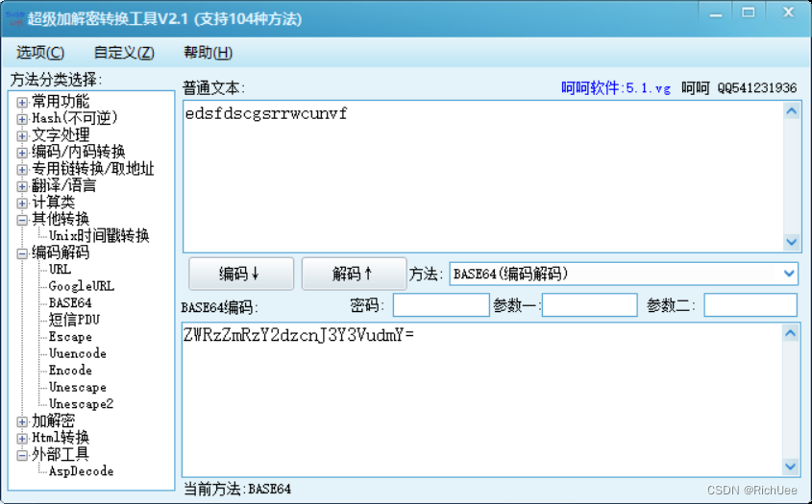Expand the Hash(不可逆) category
Viewport: 812px width, 504px height.
pyautogui.click(x=22, y=119)
